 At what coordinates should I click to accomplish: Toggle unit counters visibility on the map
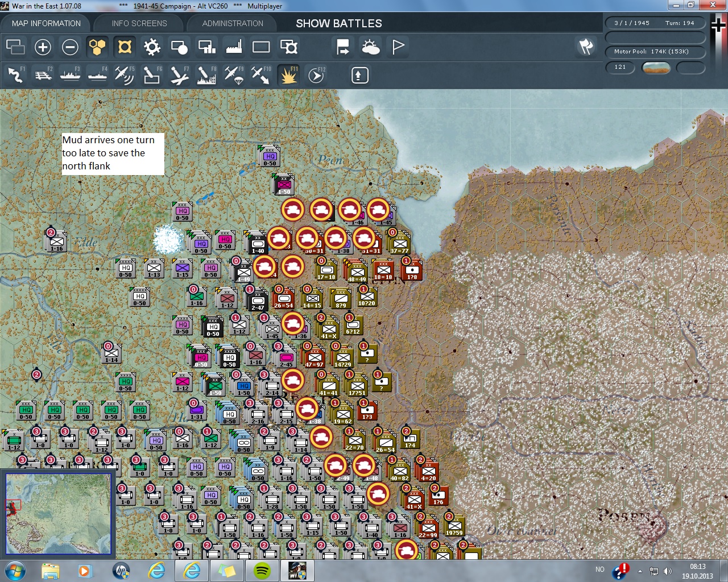pos(125,47)
